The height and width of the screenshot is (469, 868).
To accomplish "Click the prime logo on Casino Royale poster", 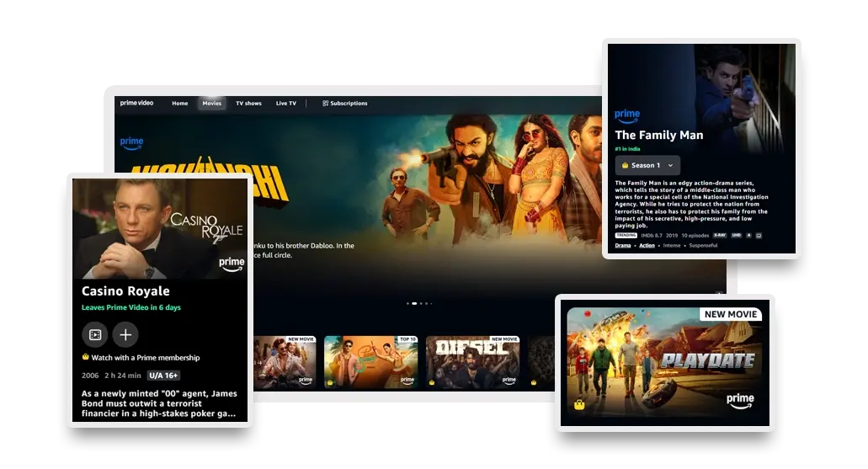I will point(232,264).
